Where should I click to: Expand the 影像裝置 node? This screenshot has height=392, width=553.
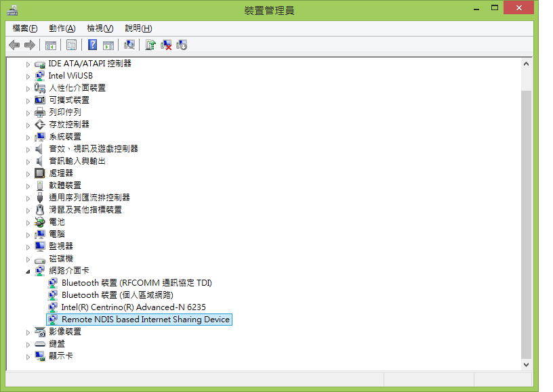click(28, 332)
